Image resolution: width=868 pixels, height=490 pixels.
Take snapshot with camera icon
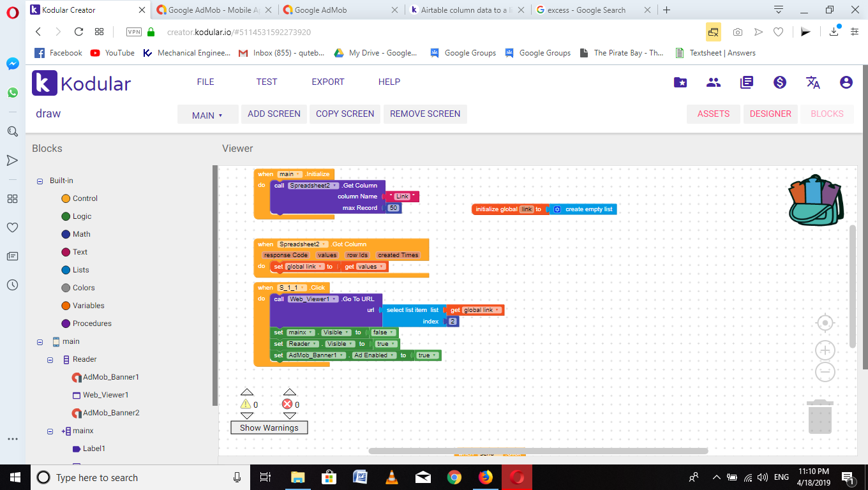738,32
